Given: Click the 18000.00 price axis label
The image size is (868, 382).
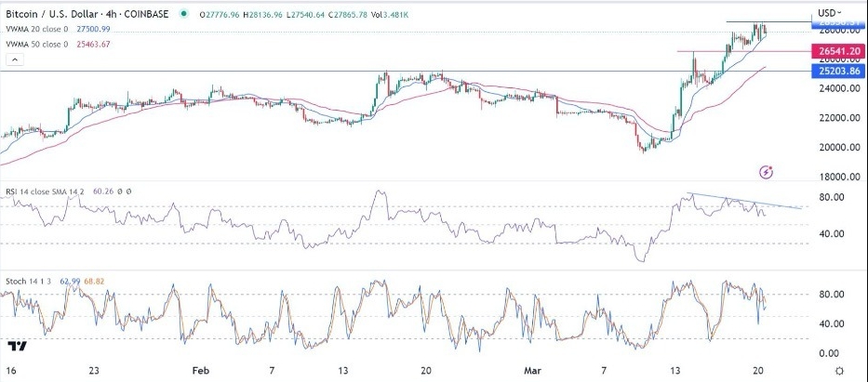Looking at the screenshot, I should 840,177.
